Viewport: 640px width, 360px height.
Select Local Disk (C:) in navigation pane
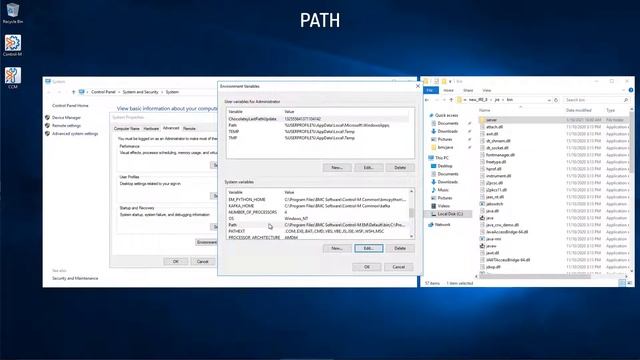(x=450, y=214)
